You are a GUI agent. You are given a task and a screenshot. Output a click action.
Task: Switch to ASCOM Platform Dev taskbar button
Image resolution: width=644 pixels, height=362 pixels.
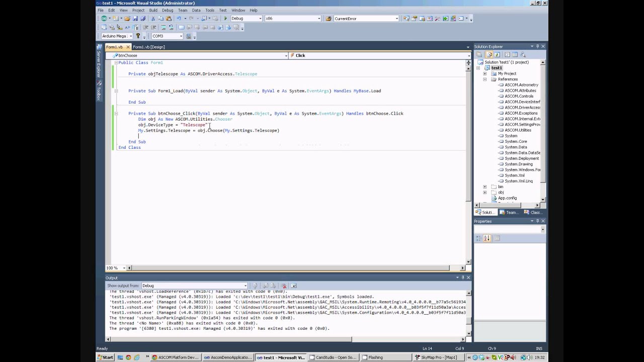click(176, 357)
